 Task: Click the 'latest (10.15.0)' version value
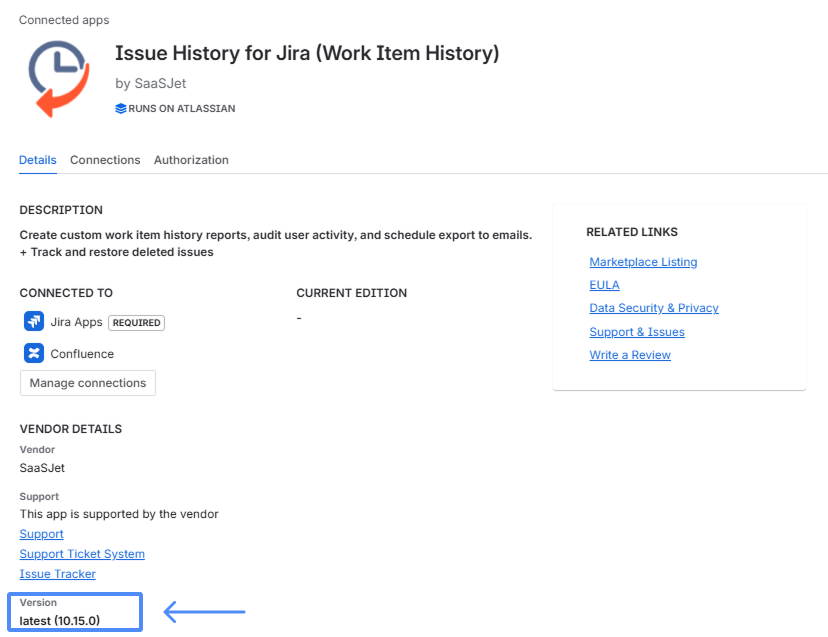pos(60,621)
